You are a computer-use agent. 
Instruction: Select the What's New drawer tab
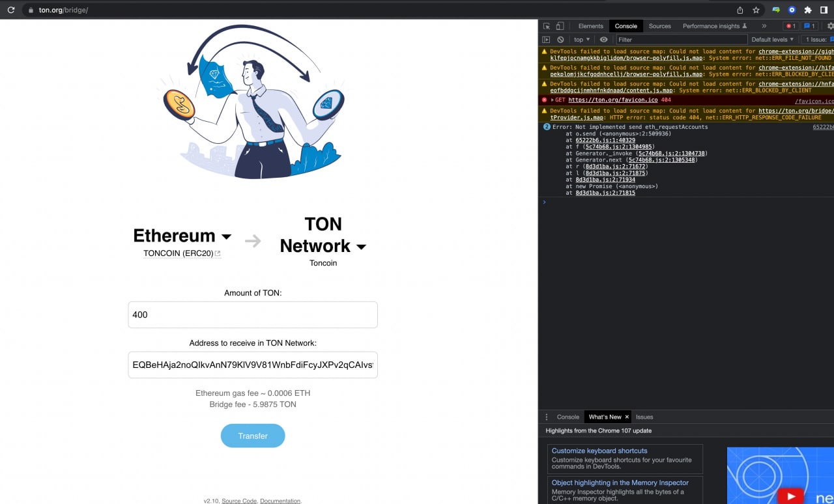click(605, 417)
